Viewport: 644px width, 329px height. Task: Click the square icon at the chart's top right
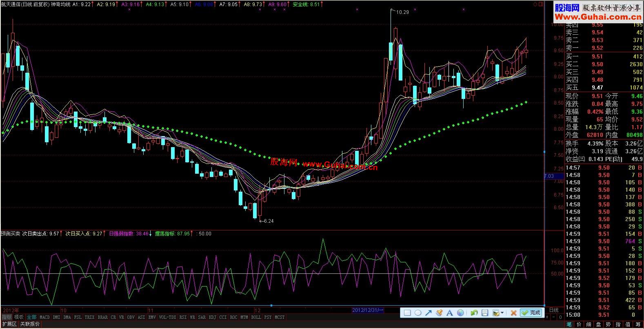click(x=541, y=4)
